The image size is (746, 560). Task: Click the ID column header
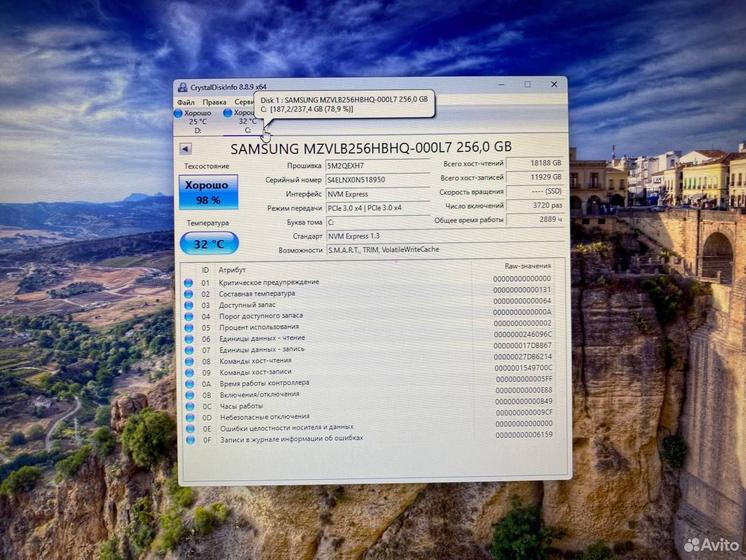pyautogui.click(x=205, y=270)
